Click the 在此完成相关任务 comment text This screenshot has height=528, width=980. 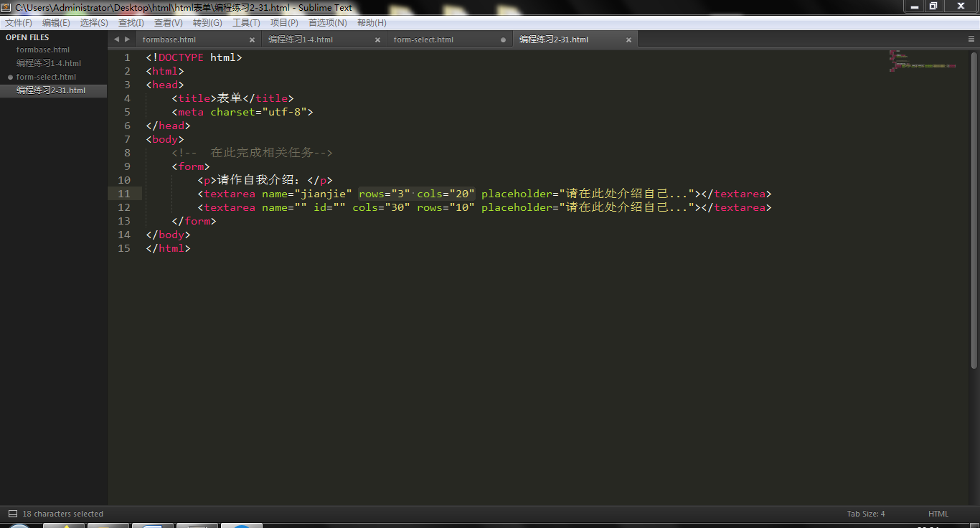click(x=262, y=153)
